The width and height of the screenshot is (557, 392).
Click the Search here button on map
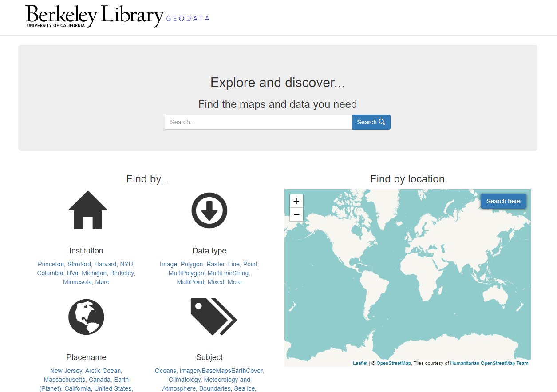pos(503,201)
